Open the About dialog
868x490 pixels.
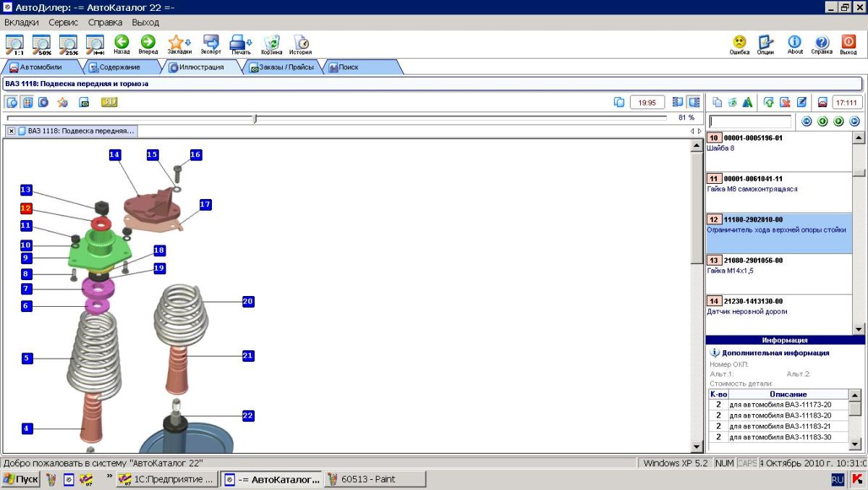point(795,45)
